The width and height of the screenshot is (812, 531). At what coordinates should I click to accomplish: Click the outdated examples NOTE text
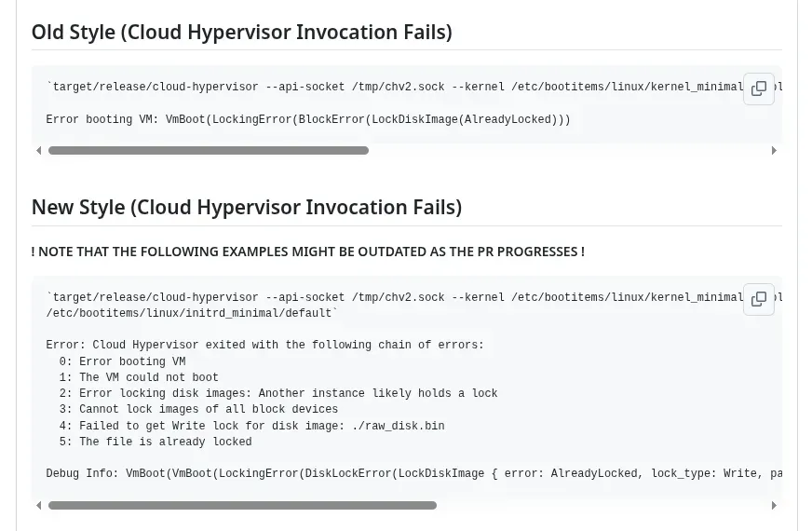click(x=307, y=252)
